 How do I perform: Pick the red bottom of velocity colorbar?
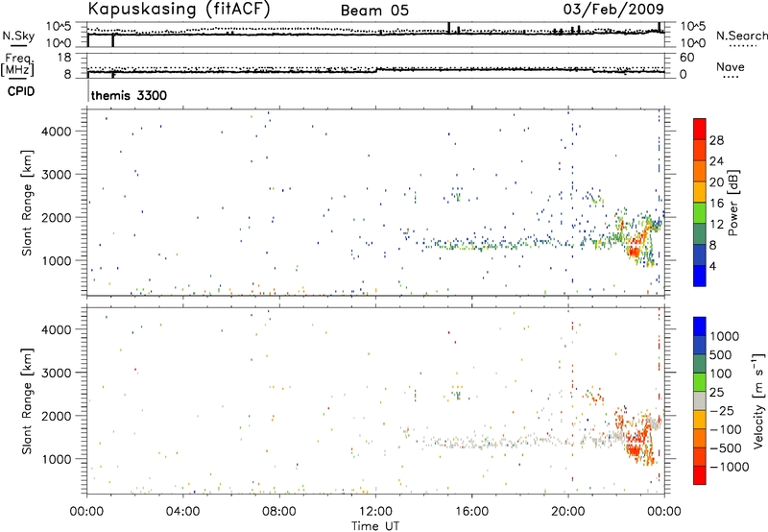click(x=700, y=475)
